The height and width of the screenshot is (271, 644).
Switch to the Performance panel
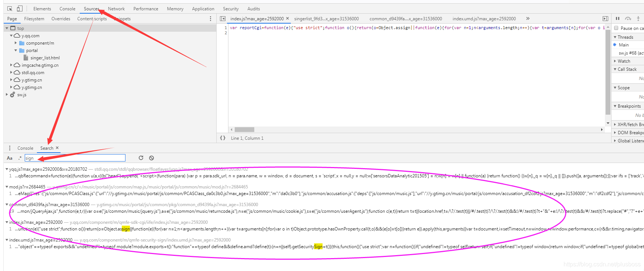pyautogui.click(x=146, y=9)
